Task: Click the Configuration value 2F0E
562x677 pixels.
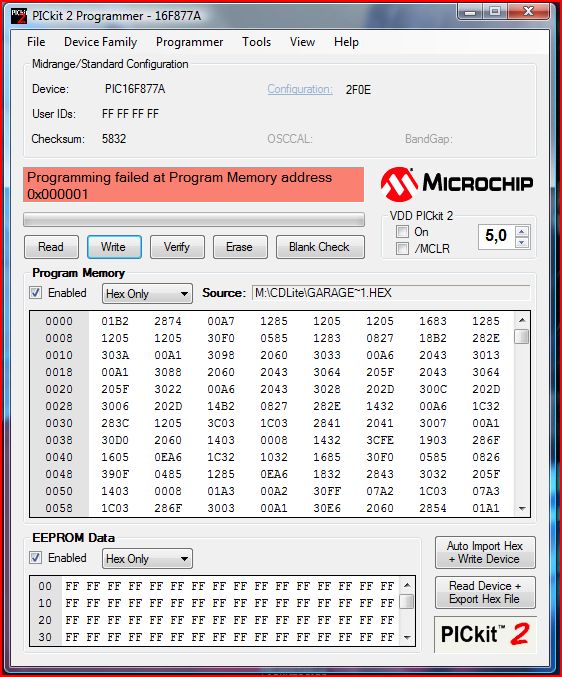Action: pyautogui.click(x=358, y=90)
